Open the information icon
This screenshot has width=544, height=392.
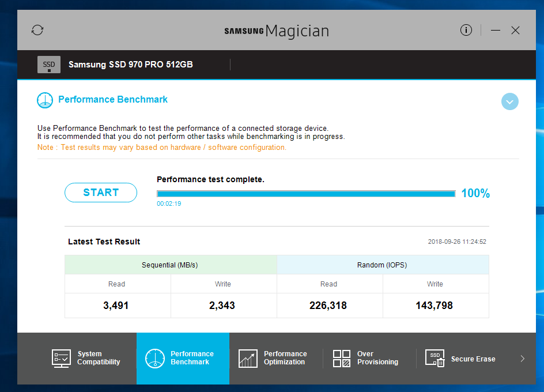(466, 30)
